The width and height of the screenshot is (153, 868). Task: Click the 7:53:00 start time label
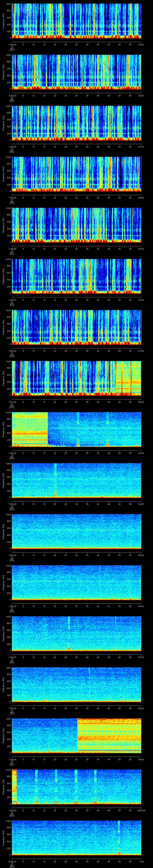(12, 504)
